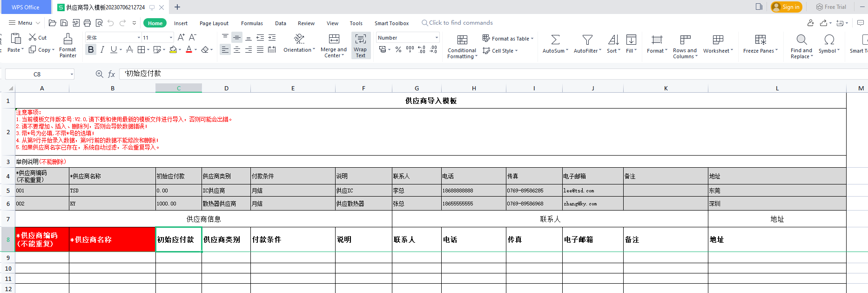
Task: Toggle Wrap Text on the cell
Action: click(x=360, y=45)
